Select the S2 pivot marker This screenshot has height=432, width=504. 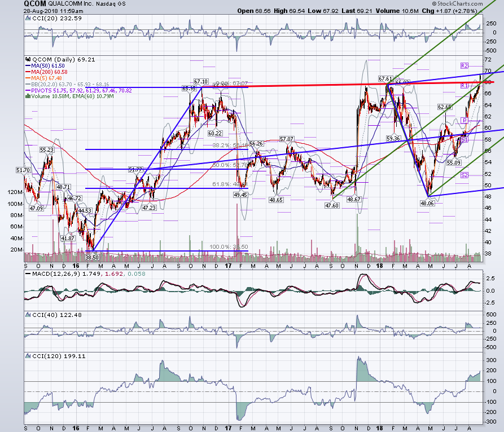point(464,175)
